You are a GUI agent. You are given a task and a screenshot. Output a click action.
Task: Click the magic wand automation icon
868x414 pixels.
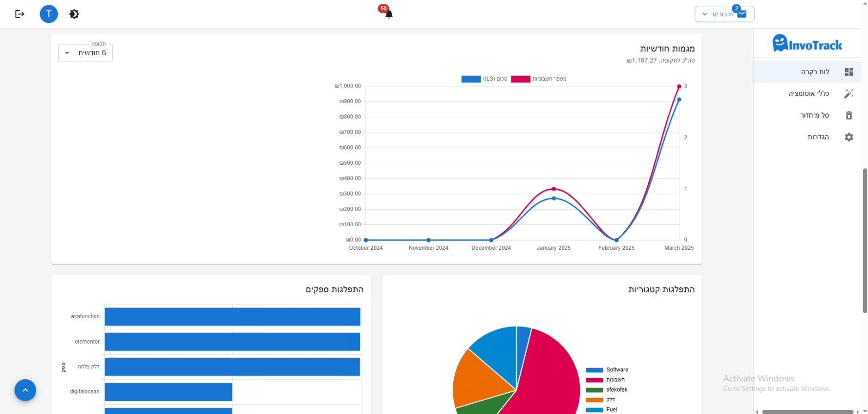tap(849, 93)
